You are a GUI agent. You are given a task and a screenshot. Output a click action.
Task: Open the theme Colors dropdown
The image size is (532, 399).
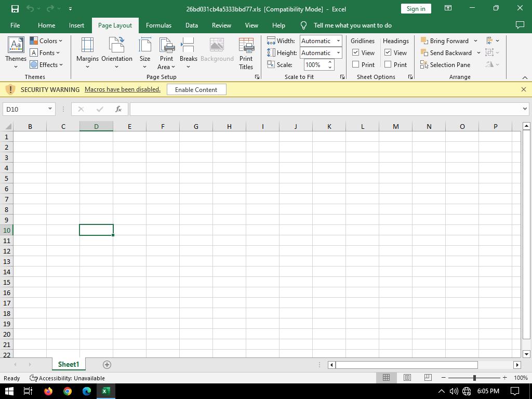pyautogui.click(x=46, y=41)
